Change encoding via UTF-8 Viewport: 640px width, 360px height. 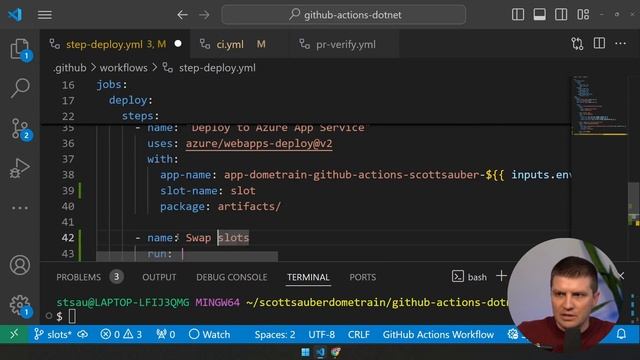tap(322, 334)
